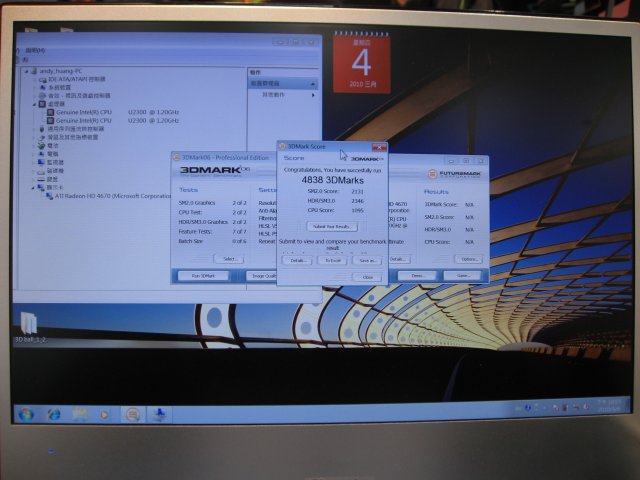Click the 3DMark06 Professional Edition title icon
Screen dimensions: 640x480
point(176,158)
